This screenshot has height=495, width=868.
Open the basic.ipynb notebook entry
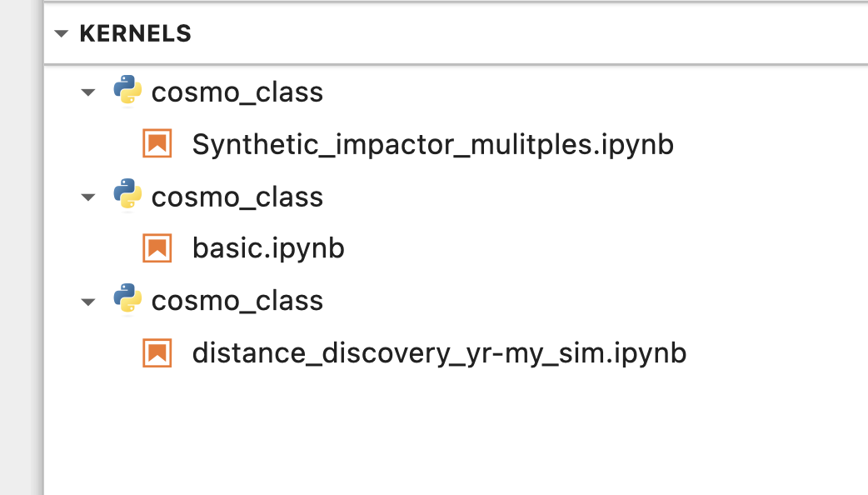268,248
